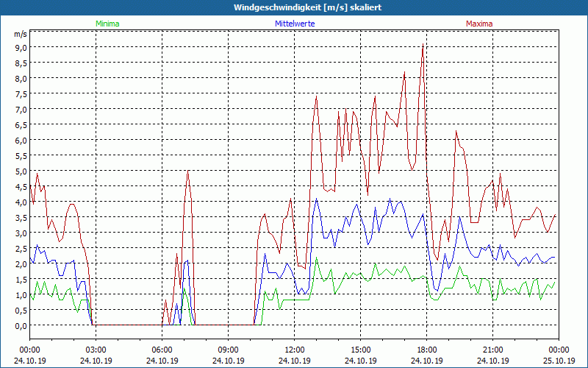Screen dimensions: 588x368
Task: Click the '4,0' y-axis value
Action: pos(21,202)
